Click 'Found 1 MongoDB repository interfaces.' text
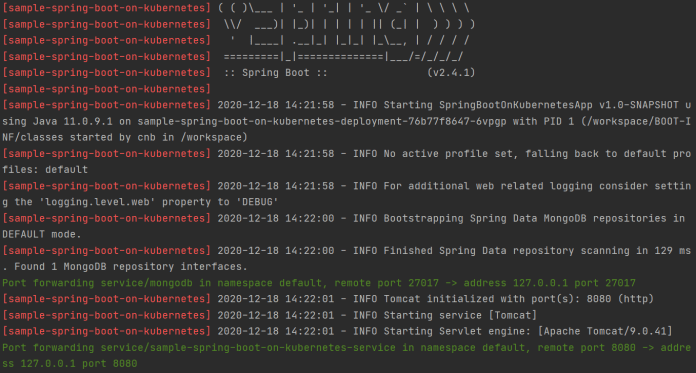This screenshot has width=696, height=373. [131, 267]
